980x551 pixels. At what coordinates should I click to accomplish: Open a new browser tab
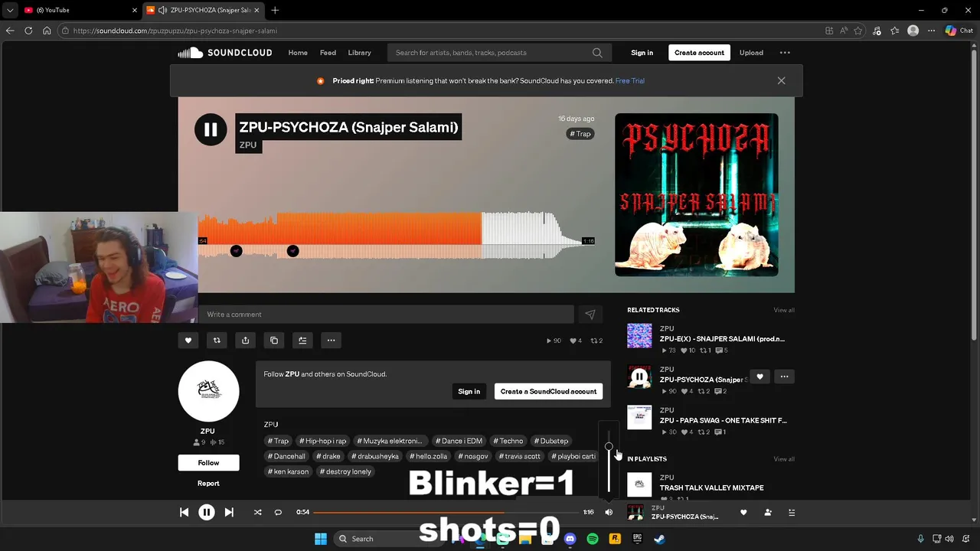[275, 10]
